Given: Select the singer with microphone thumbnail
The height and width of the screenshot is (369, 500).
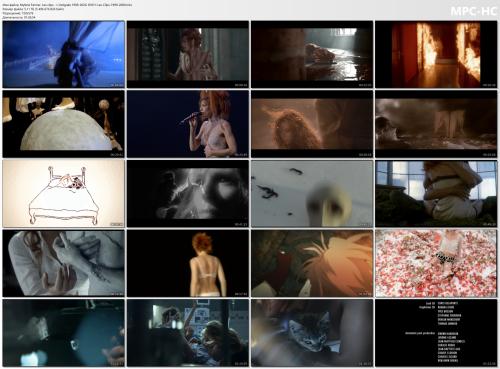Looking at the screenshot, I should click(x=188, y=124).
